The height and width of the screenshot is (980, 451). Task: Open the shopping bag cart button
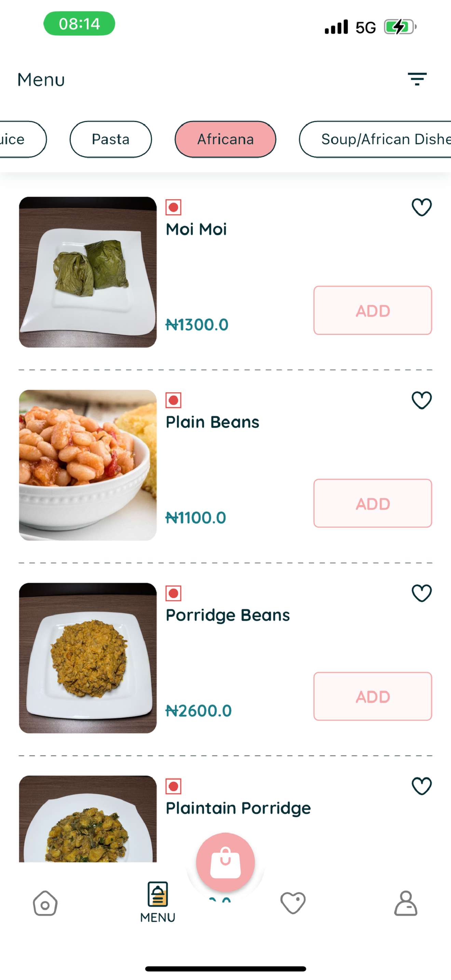(225, 862)
